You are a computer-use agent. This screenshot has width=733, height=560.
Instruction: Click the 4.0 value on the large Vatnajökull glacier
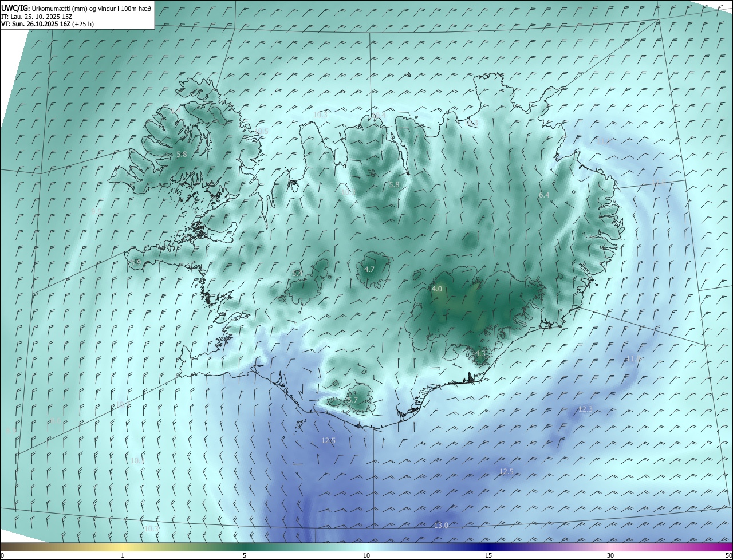click(x=437, y=289)
